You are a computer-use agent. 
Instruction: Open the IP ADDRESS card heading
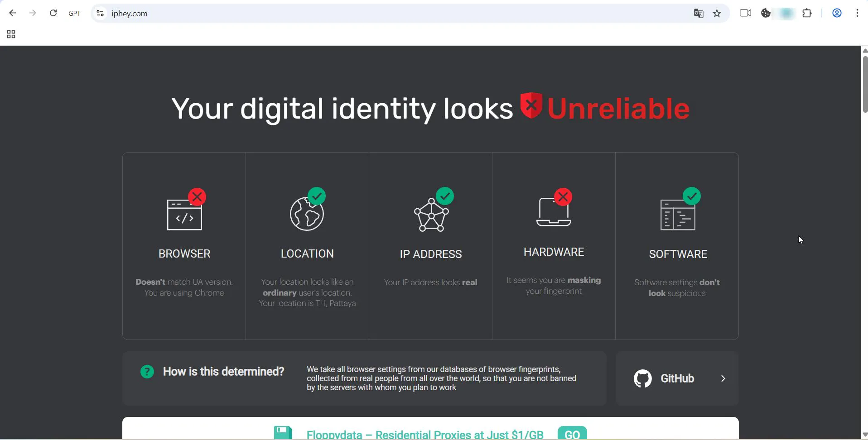click(431, 254)
